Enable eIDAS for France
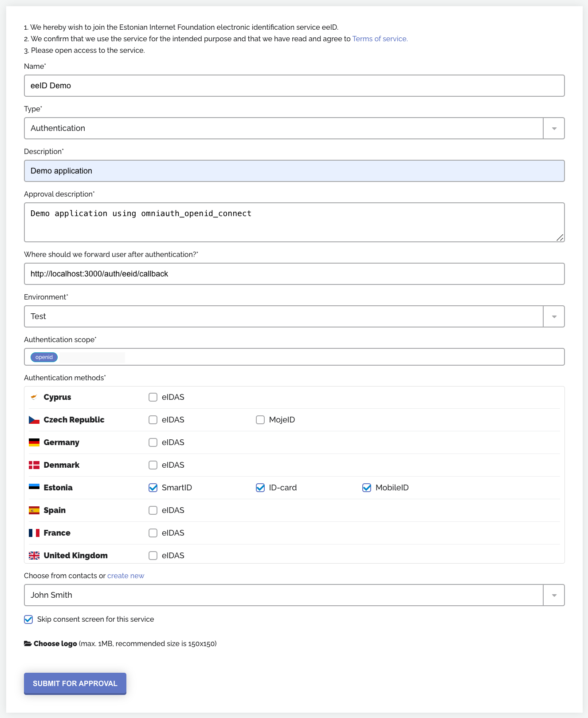 (153, 533)
